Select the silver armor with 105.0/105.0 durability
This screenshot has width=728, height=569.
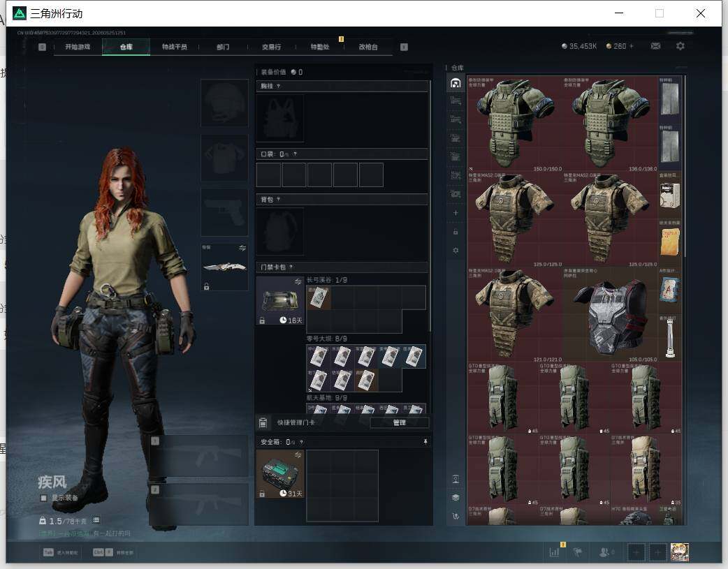(x=610, y=314)
